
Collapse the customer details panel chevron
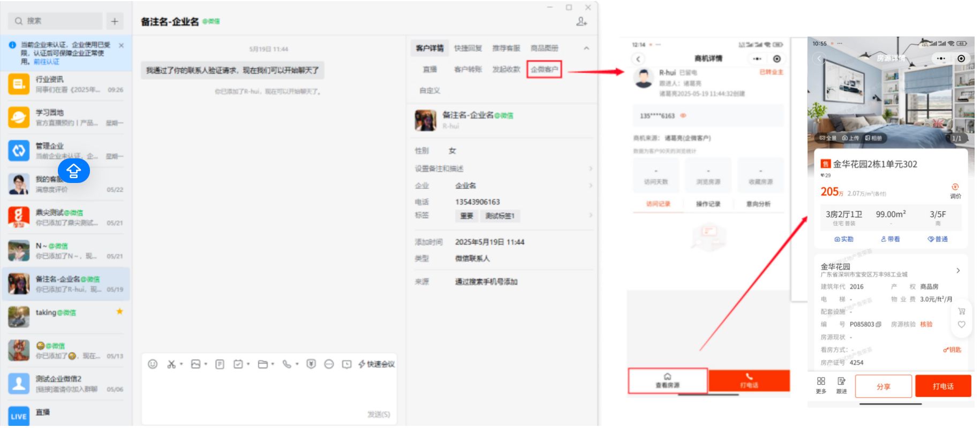point(586,48)
